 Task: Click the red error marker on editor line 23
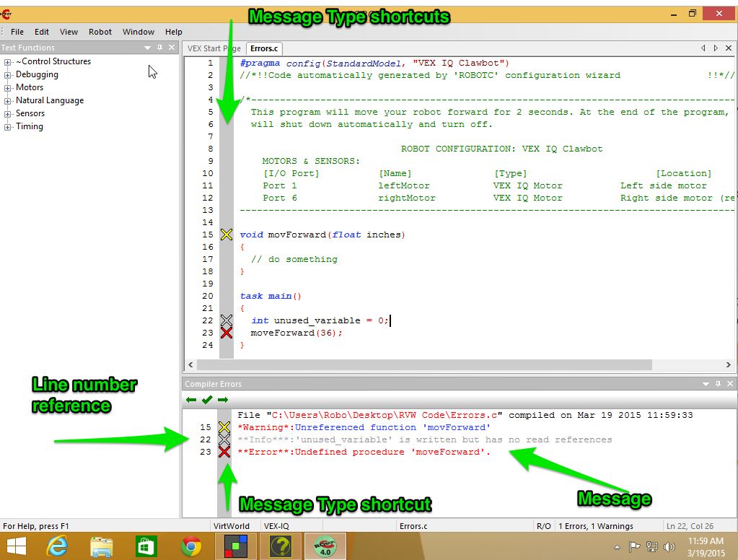point(227,333)
